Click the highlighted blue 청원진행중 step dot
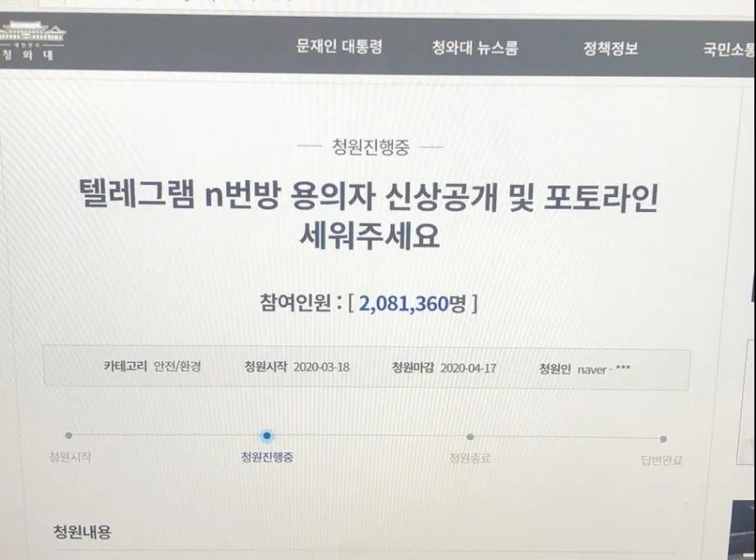The image size is (756, 560). 267,436
